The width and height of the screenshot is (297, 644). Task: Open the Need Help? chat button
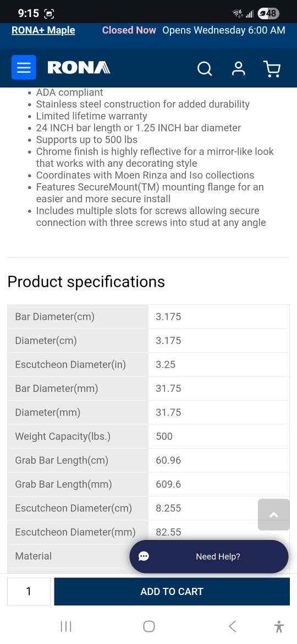click(209, 556)
